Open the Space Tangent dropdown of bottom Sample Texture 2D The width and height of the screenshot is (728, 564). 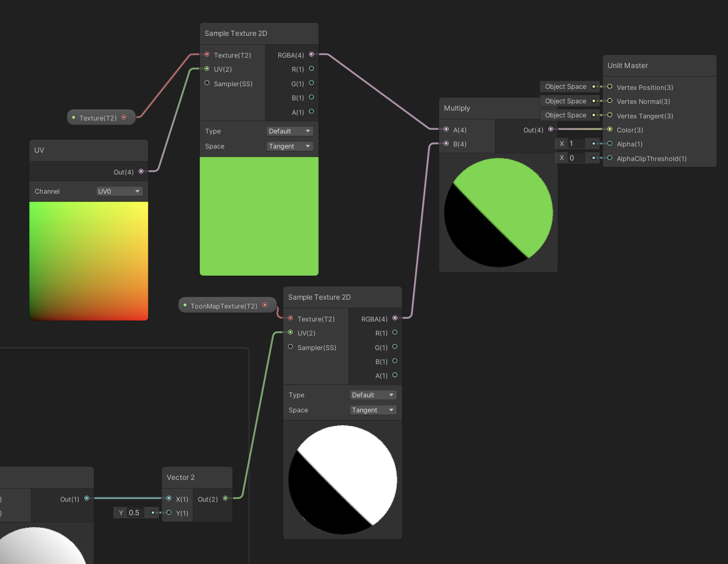(x=373, y=410)
